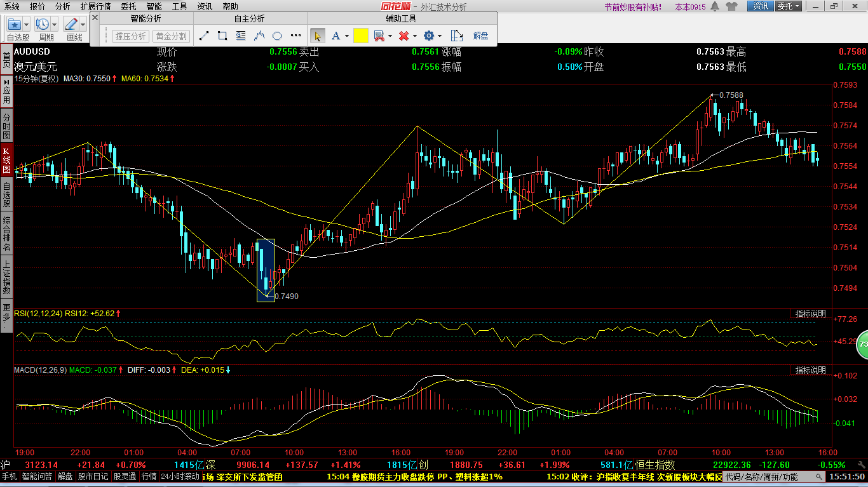
Task: Click the 股灵通 bottom bar button
Action: tap(125, 477)
